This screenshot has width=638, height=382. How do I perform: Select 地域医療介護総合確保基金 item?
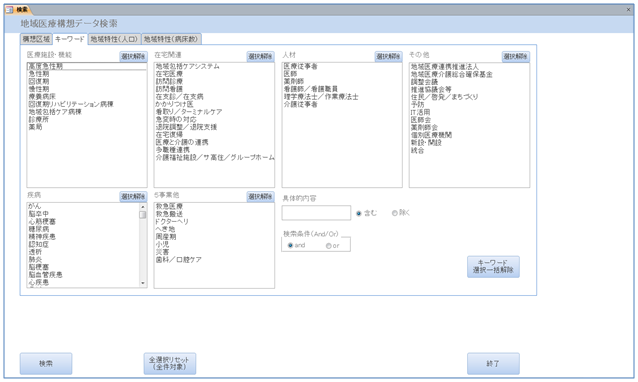click(x=469, y=74)
